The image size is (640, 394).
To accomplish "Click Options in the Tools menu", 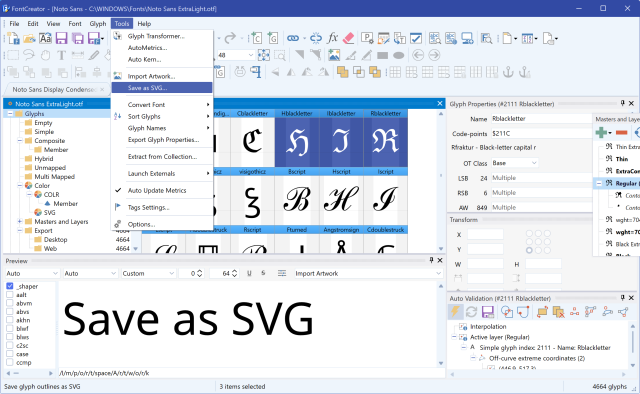I will (x=162, y=224).
